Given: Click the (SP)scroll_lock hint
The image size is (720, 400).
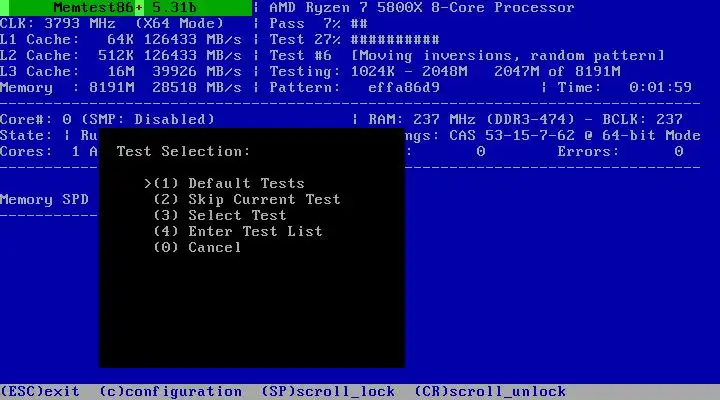Looking at the screenshot, I should click(328, 392).
